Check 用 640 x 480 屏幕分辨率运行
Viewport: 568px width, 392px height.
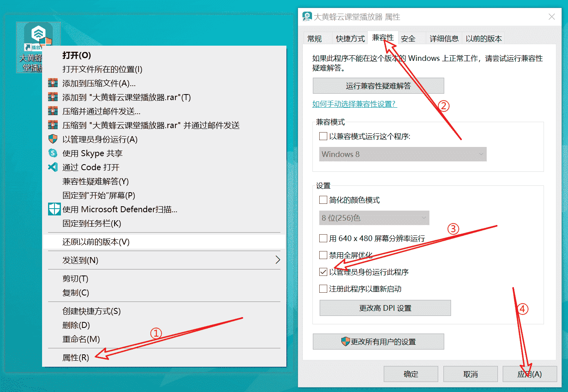pyautogui.click(x=323, y=238)
